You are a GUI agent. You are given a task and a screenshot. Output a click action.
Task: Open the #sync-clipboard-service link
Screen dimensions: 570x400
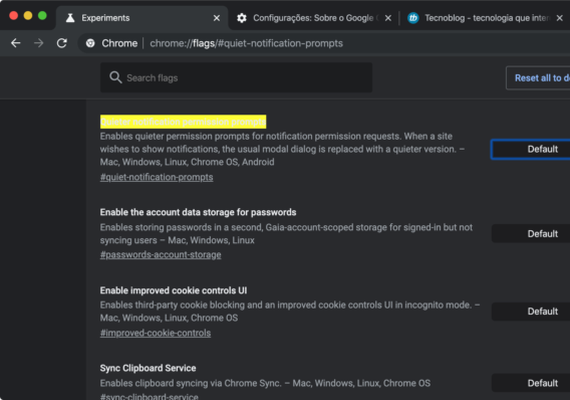click(149, 396)
